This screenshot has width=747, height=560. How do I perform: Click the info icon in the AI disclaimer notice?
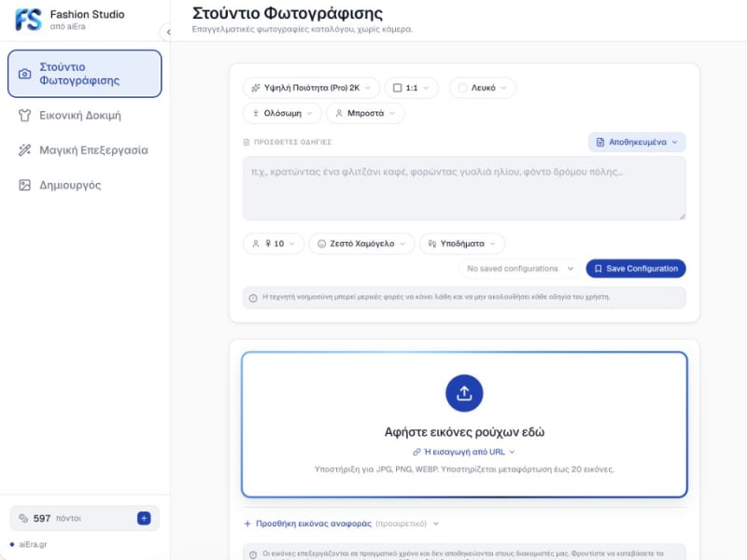253,298
